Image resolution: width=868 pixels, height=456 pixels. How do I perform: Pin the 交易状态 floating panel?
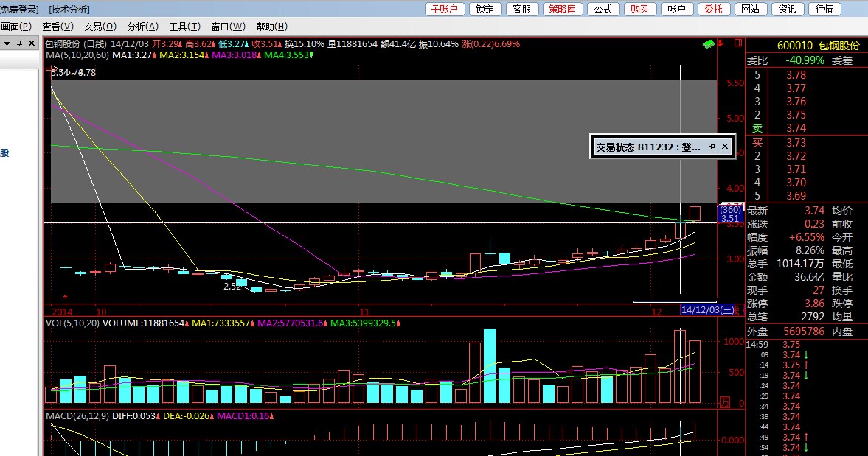click(x=712, y=147)
